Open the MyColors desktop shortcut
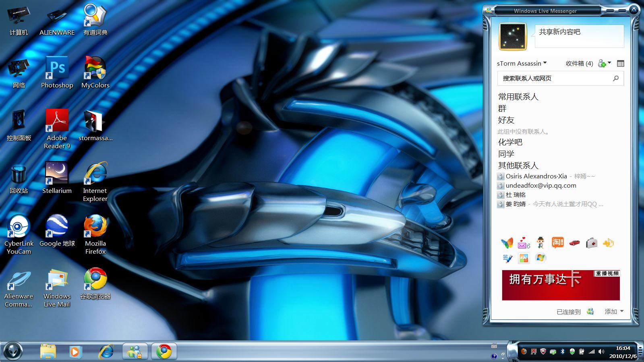Screen dimensions: 644x362 (95, 72)
